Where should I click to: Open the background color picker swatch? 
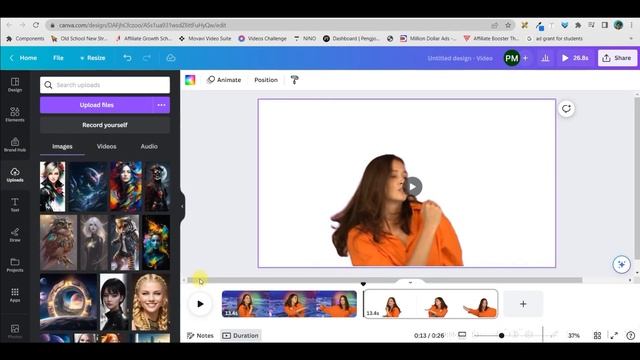coord(190,80)
